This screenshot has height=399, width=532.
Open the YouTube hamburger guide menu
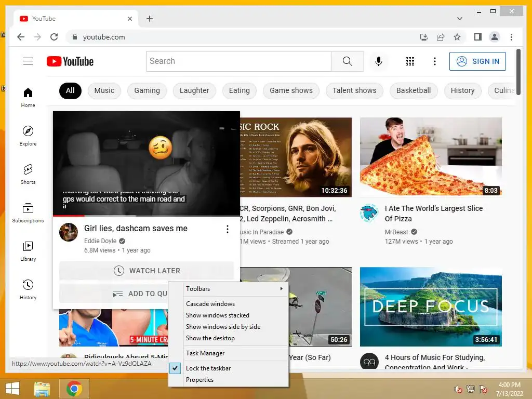(28, 61)
